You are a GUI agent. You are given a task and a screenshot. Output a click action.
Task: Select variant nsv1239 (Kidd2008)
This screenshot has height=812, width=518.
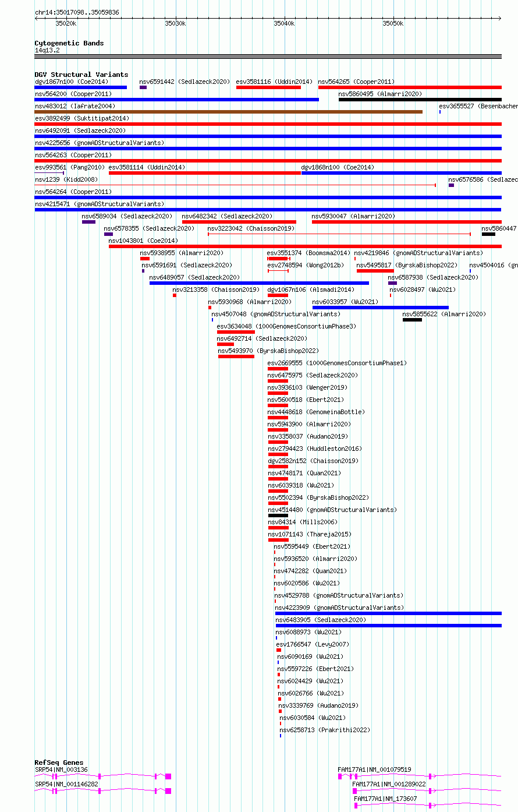click(235, 185)
